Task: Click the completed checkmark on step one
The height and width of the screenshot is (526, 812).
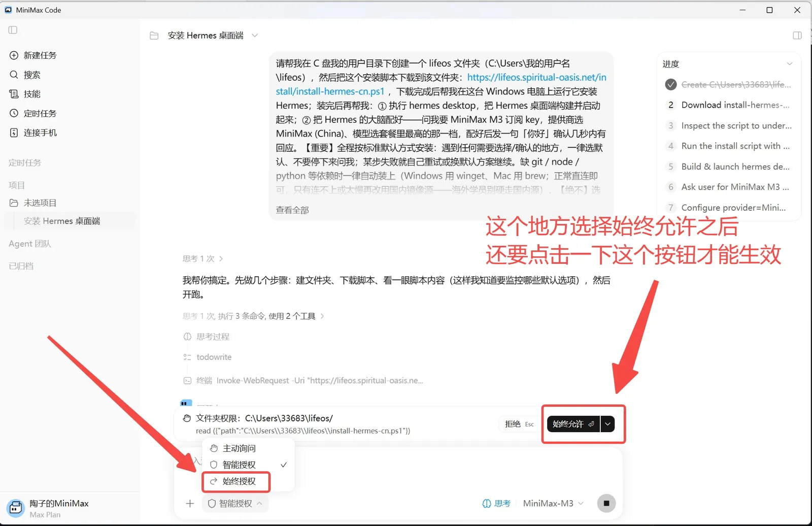Action: pyautogui.click(x=671, y=84)
